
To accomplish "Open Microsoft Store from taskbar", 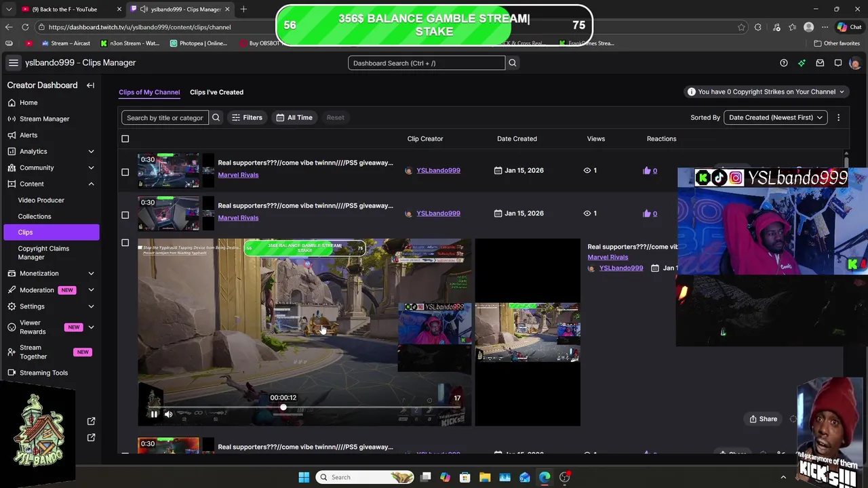I will pos(465,477).
